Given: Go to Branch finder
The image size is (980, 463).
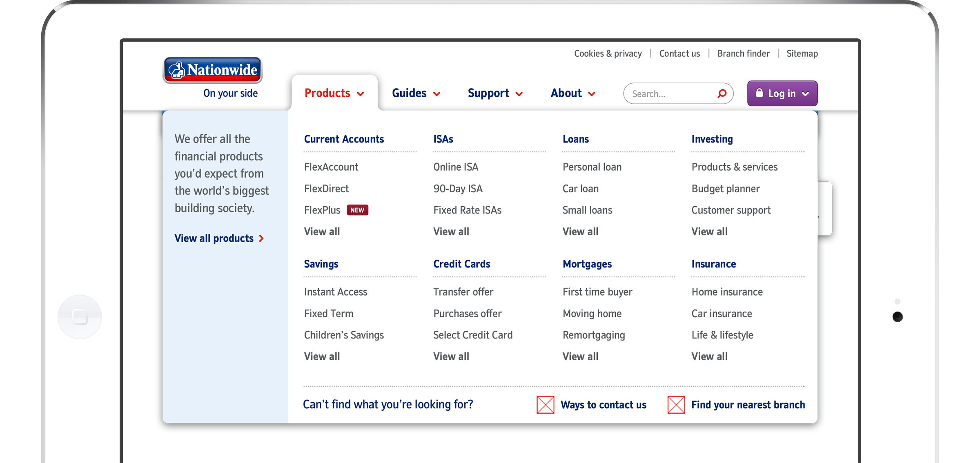Looking at the screenshot, I should pyautogui.click(x=743, y=53).
